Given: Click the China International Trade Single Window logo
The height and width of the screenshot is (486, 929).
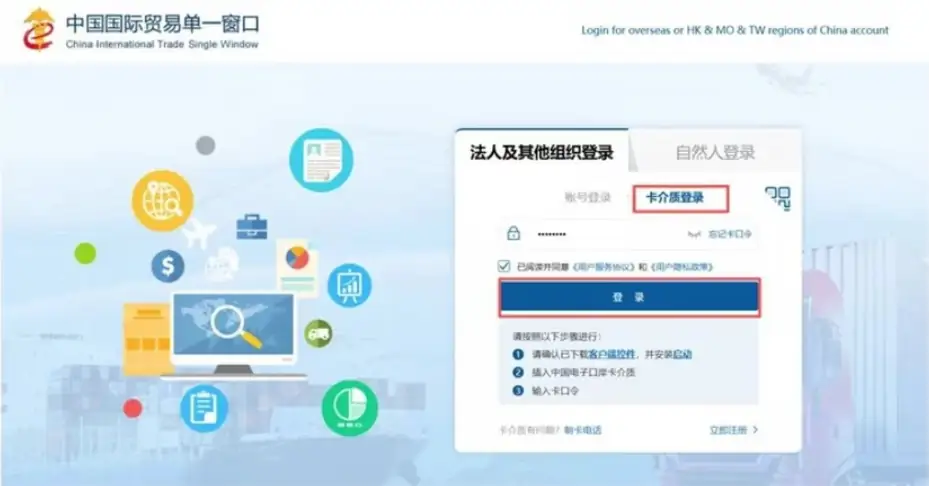Looking at the screenshot, I should [x=140, y=30].
